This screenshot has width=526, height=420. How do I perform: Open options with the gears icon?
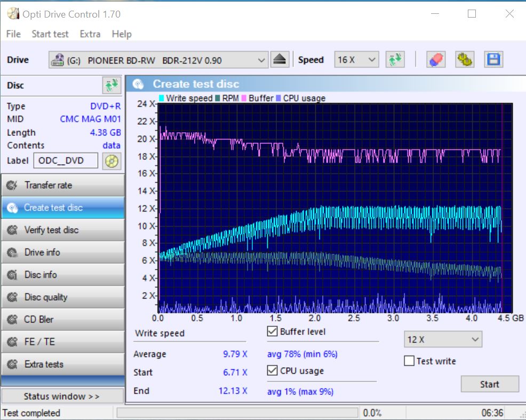click(465, 60)
